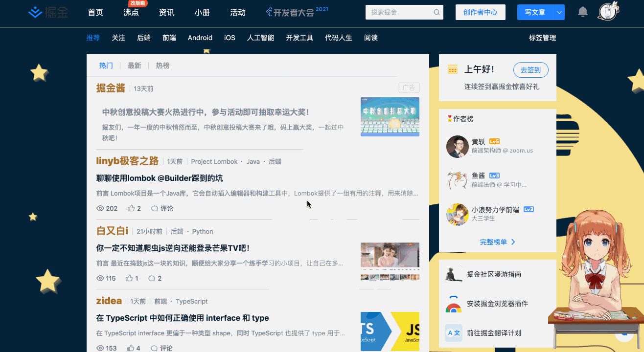This screenshot has width=644, height=352.
Task: Select the 推荐 category tab
Action: (x=93, y=38)
